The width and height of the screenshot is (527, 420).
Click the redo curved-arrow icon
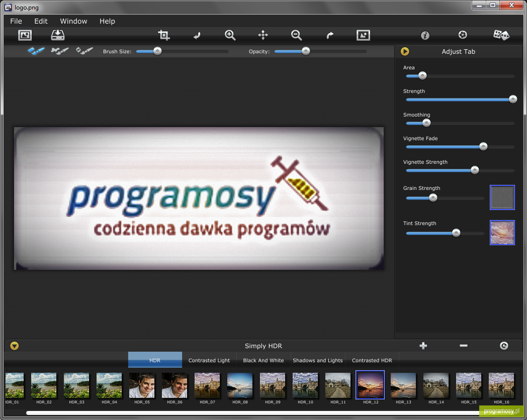[x=330, y=35]
